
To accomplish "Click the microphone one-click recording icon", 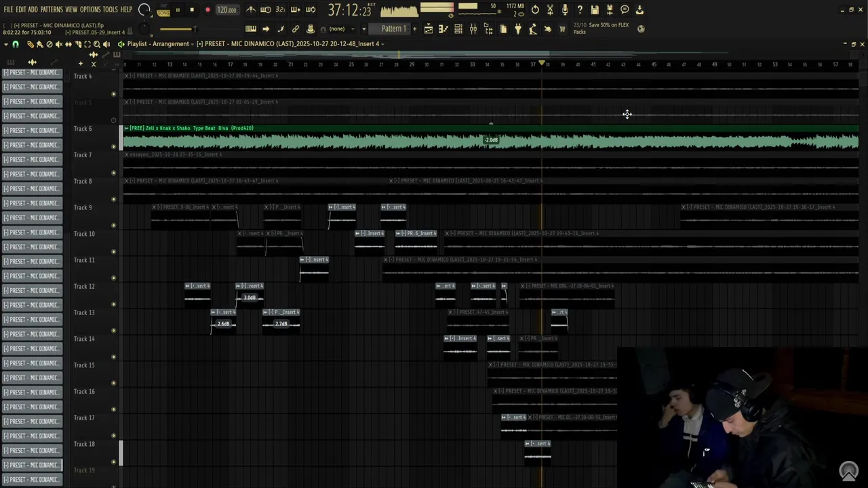I will pos(565,9).
